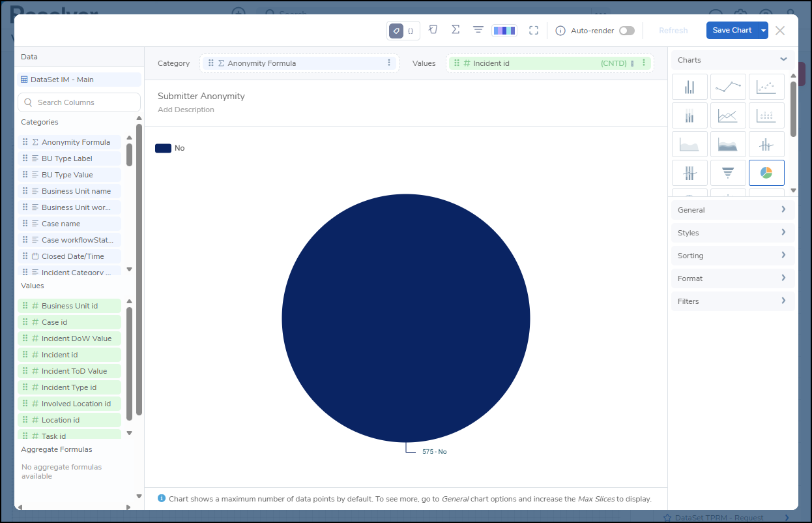This screenshot has height=523, width=812.
Task: Open Incident id value options menu
Action: (x=644, y=63)
